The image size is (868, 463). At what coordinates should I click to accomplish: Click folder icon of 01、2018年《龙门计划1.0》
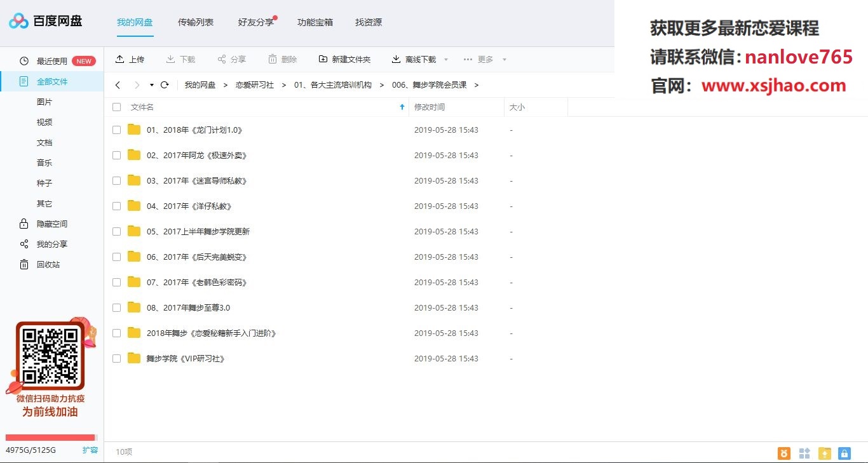pyautogui.click(x=134, y=130)
